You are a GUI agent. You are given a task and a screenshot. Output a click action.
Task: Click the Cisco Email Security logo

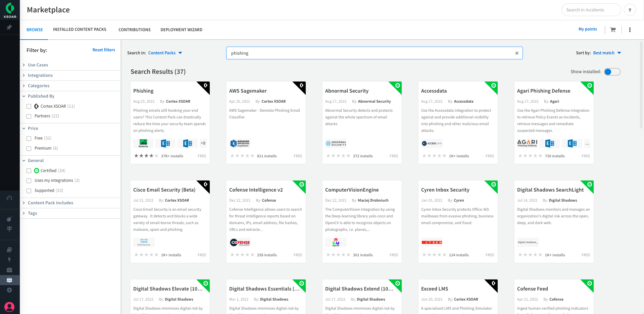pos(144,242)
